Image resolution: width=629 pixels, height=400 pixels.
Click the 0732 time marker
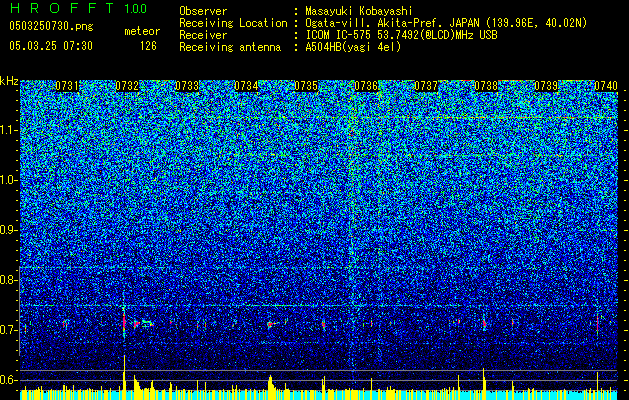pyautogui.click(x=127, y=86)
